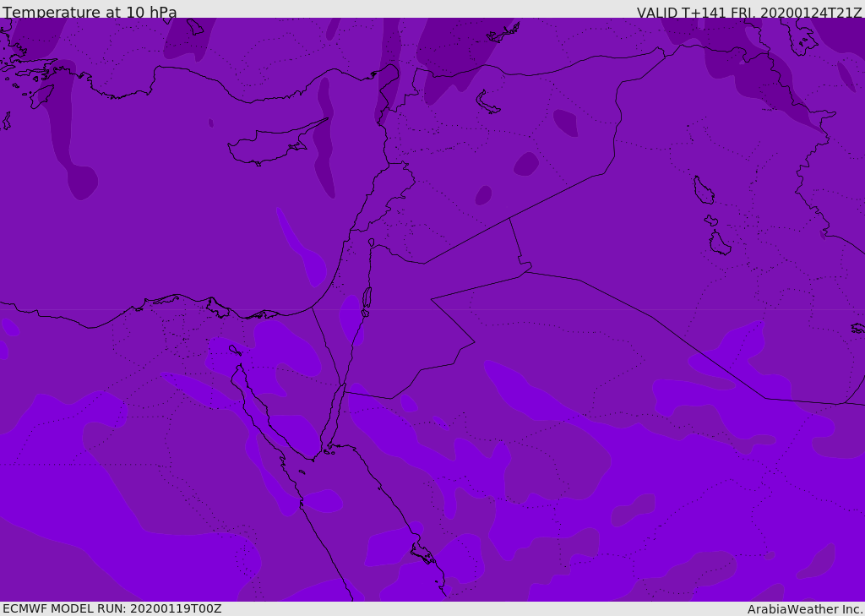Click the 'ECMWF MODEL RUN: 20200119T00Z' text
Screen dimensions: 865x616
click(112, 608)
